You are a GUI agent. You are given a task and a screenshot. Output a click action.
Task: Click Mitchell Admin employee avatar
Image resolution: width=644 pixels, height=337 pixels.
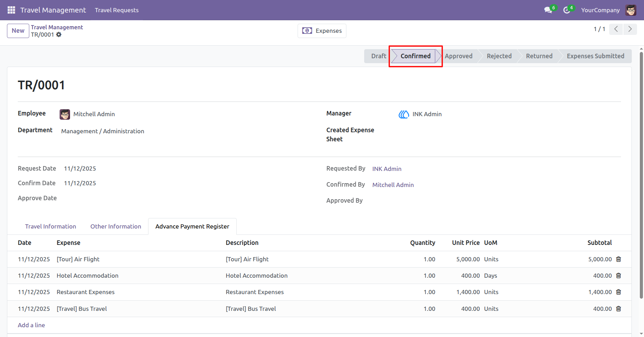[65, 114]
